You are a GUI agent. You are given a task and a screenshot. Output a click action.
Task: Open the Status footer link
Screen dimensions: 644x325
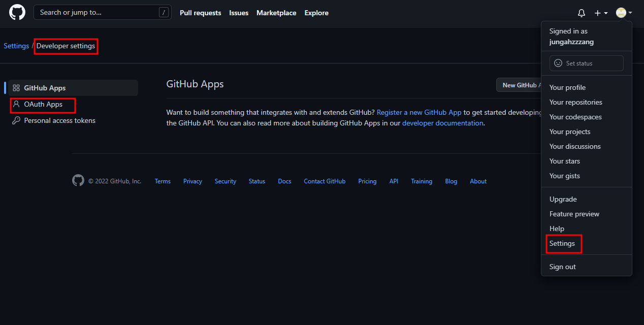[257, 181]
